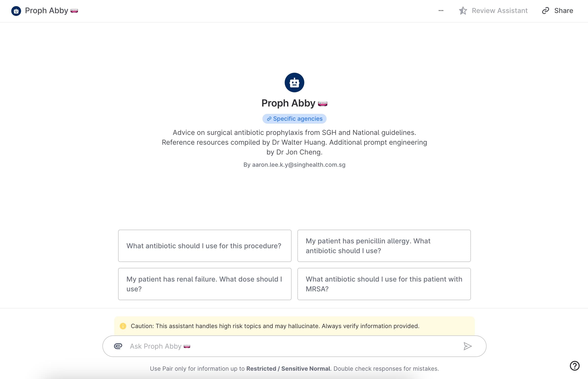This screenshot has height=379, width=588.
Task: Click the link icon inside Specific agencies chip
Action: (269, 118)
